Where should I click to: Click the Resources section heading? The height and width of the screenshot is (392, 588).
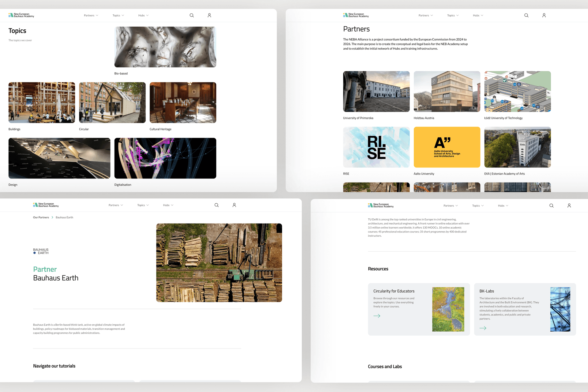[x=378, y=269]
